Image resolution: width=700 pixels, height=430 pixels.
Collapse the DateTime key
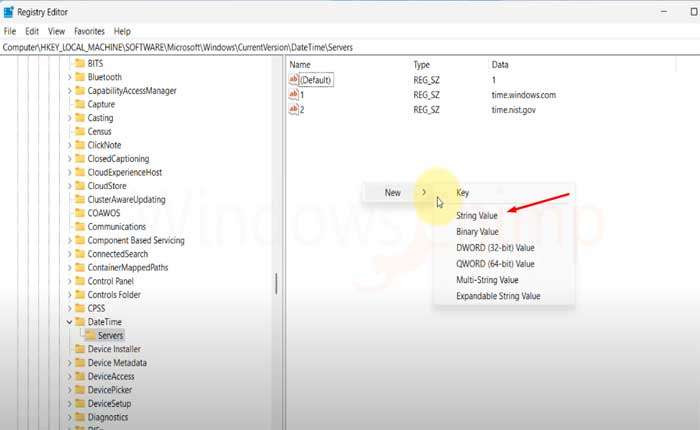[70, 322]
